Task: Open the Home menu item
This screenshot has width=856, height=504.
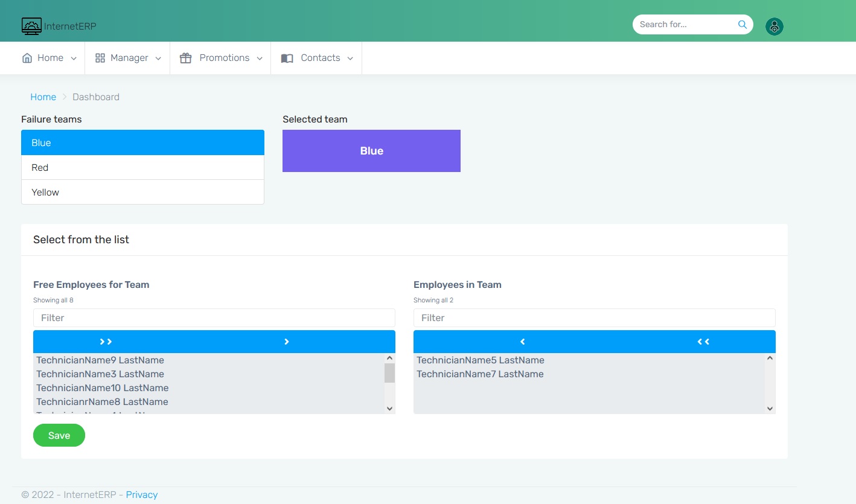Action: pyautogui.click(x=50, y=58)
